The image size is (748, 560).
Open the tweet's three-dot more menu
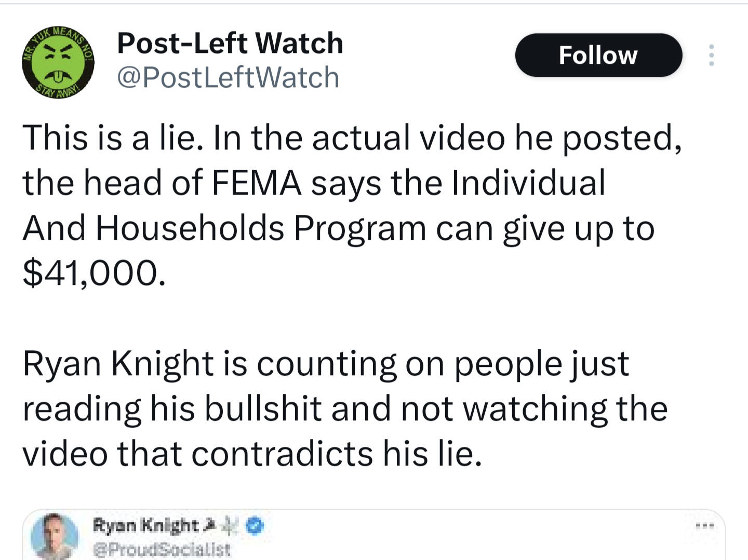tap(711, 55)
